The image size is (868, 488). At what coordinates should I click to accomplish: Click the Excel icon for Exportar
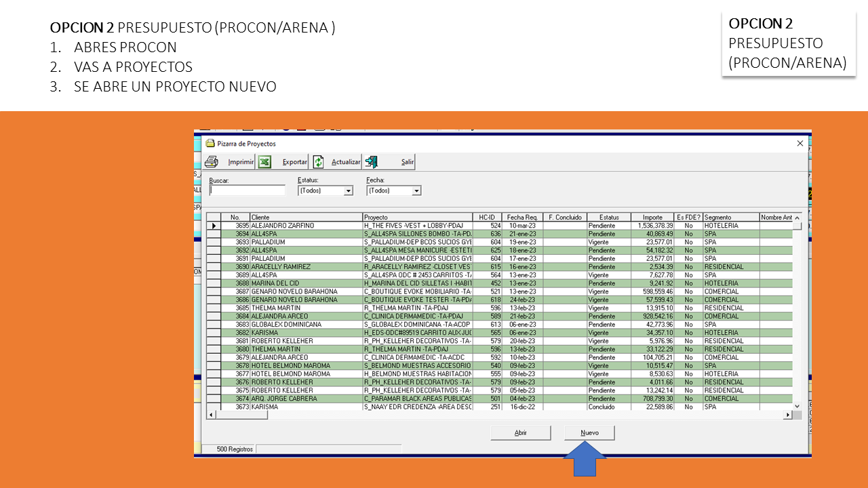tap(265, 162)
